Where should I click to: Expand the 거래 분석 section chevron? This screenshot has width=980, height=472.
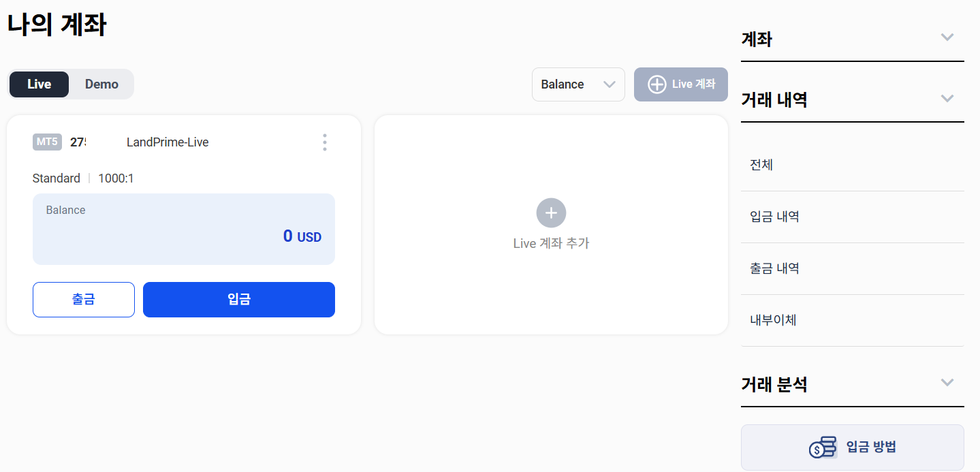947,382
